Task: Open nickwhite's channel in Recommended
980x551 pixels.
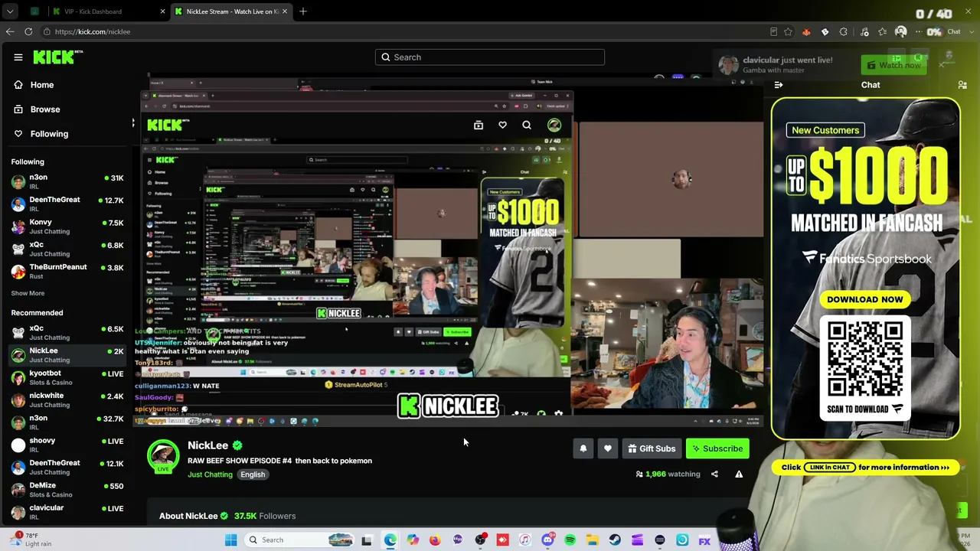Action: (67, 400)
